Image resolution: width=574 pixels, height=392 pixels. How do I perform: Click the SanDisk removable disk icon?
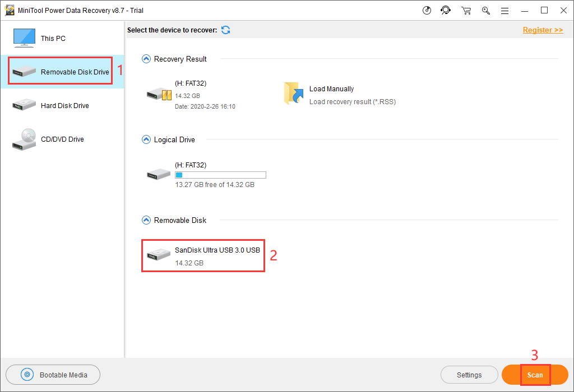tap(159, 254)
